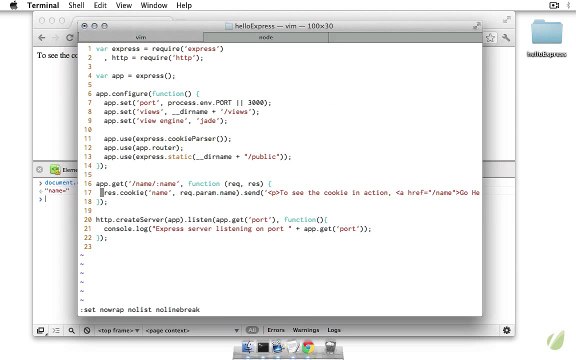Open the Shell menu

click(76, 5)
